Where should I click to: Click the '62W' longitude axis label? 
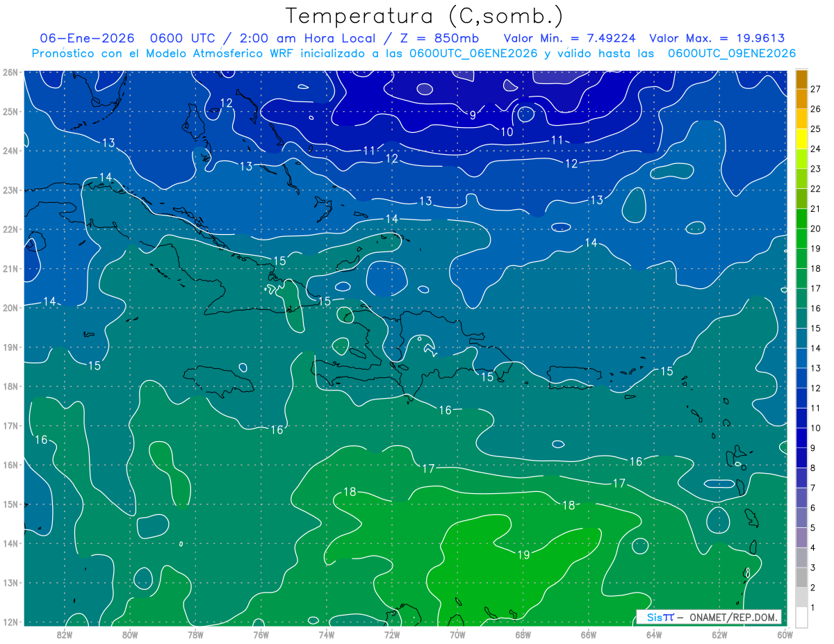coord(719,634)
